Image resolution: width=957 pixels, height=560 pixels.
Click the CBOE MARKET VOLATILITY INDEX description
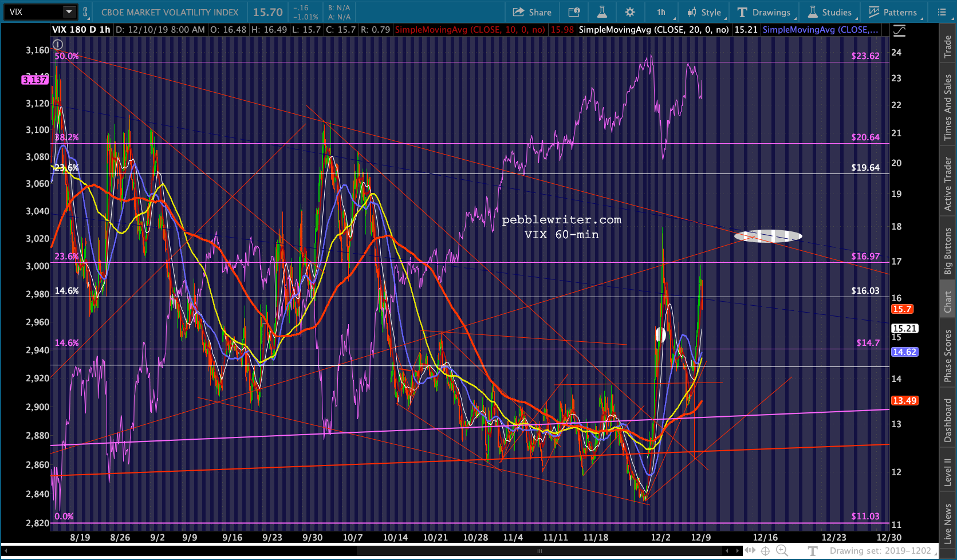[x=170, y=12]
